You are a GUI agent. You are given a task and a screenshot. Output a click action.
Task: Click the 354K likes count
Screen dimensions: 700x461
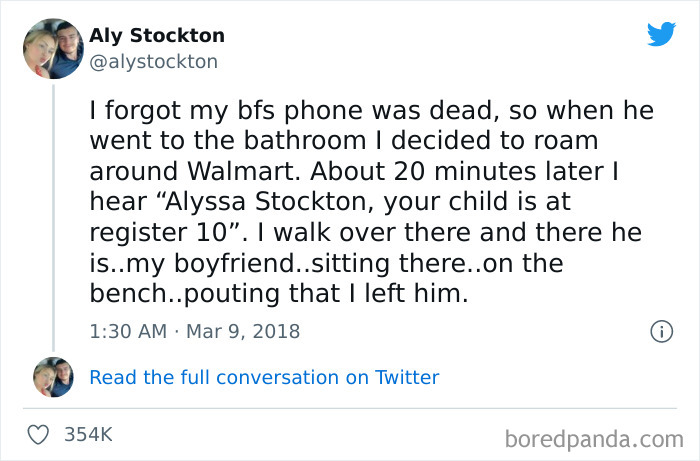click(88, 435)
